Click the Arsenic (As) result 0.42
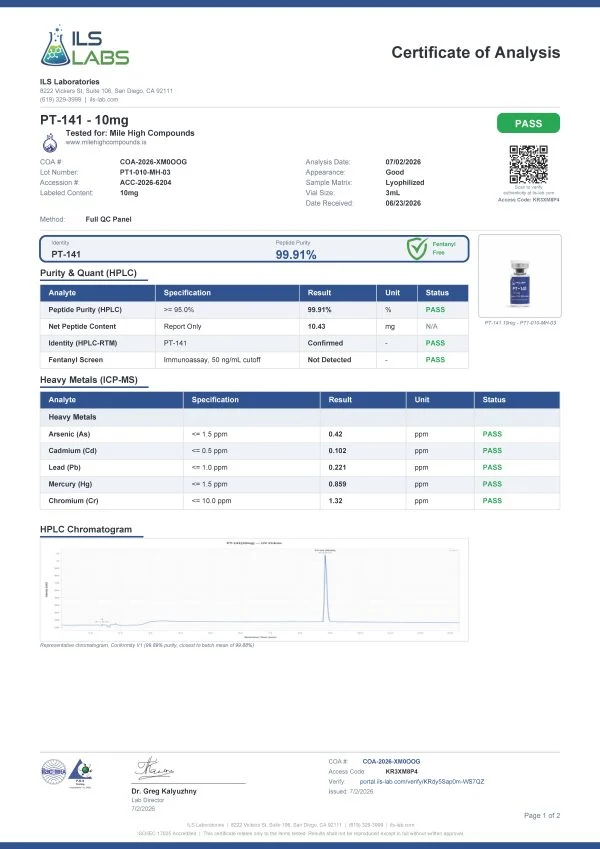The image size is (600, 849). click(335, 434)
